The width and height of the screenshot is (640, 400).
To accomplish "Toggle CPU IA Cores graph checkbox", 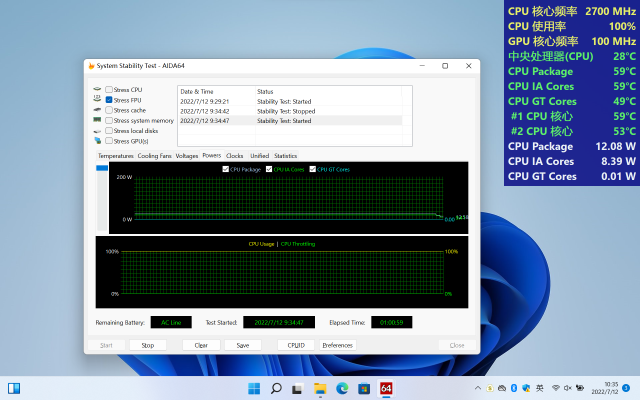I will 269,169.
